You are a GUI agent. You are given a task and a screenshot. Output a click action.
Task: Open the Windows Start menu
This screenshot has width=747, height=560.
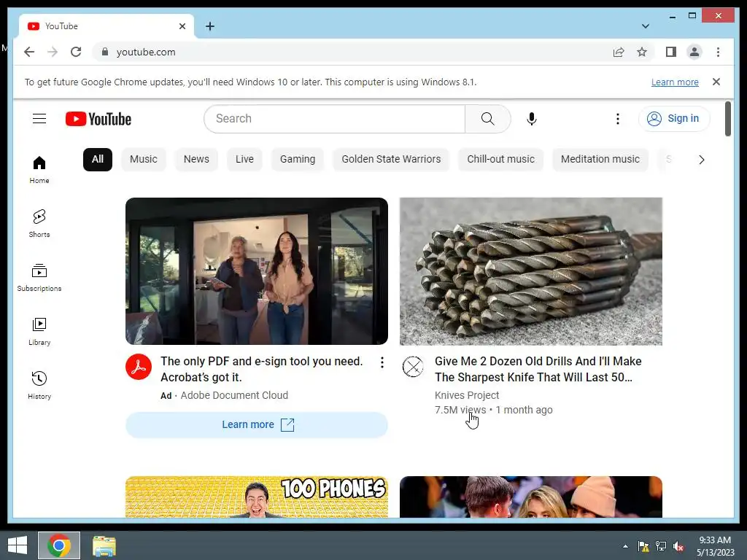[18, 545]
